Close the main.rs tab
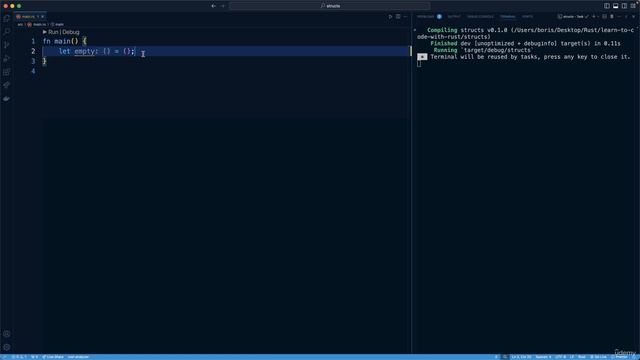Screen dimensions: 640x360 (42, 17)
